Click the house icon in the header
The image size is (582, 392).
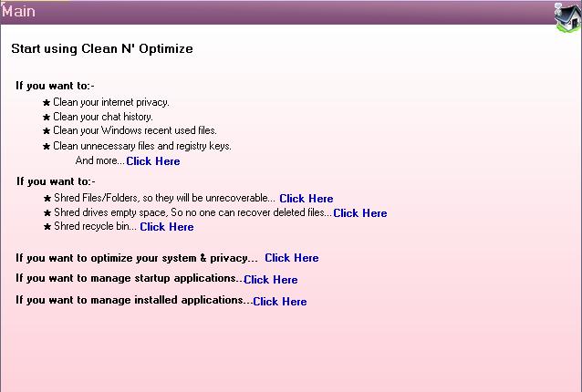[x=568, y=16]
